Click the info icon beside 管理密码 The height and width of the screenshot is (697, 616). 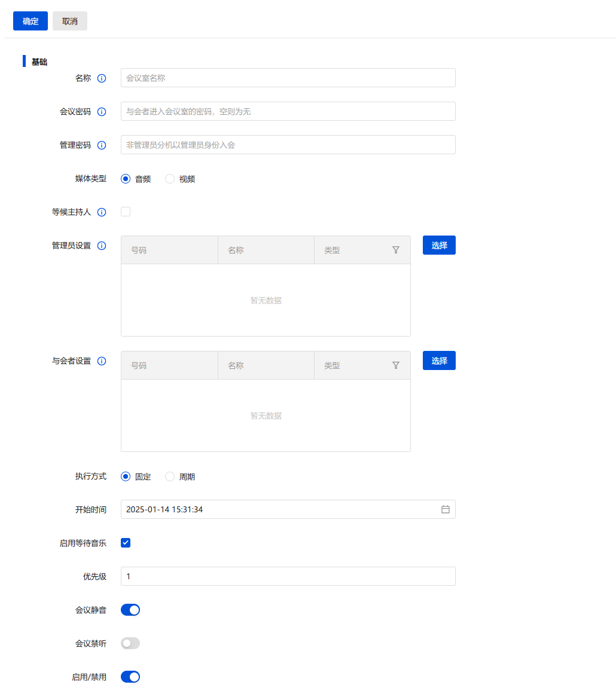tap(102, 145)
